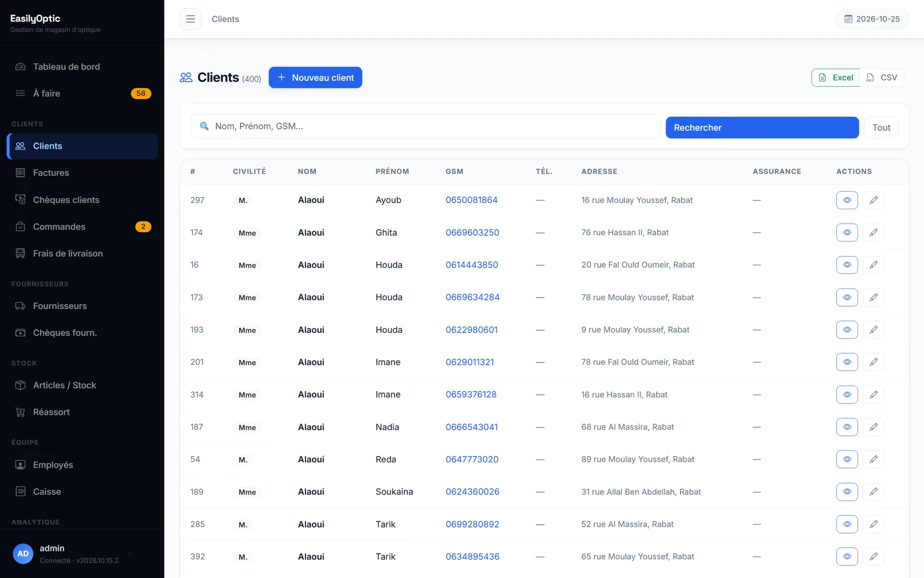Edit client 314 Imane Alaoui (pencil icon)
Image resolution: width=924 pixels, height=578 pixels.
[874, 394]
